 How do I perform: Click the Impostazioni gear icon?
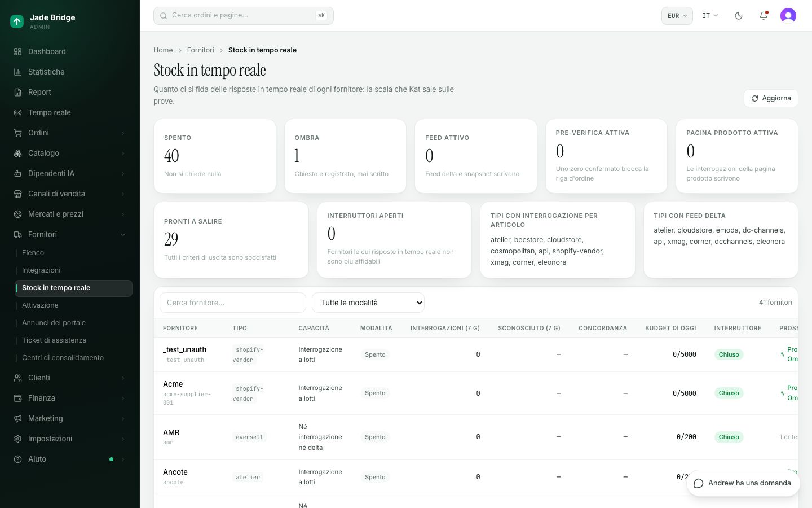pyautogui.click(x=17, y=439)
